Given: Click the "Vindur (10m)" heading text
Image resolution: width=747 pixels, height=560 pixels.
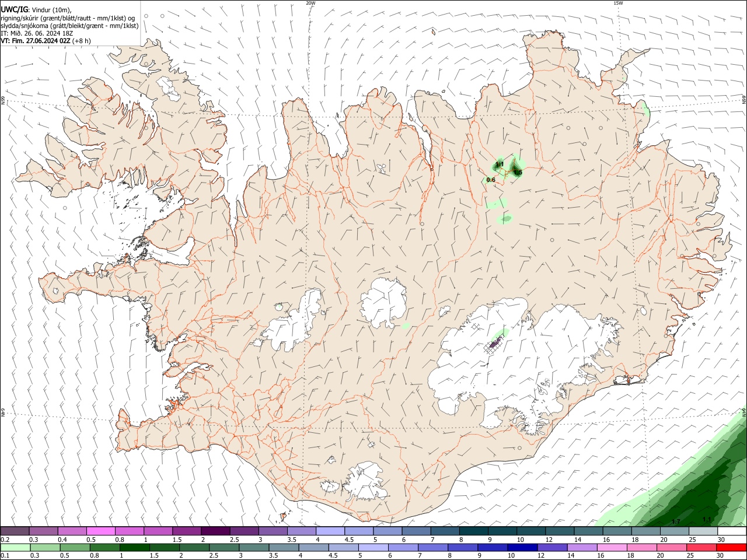Looking at the screenshot, I should click(51, 10).
